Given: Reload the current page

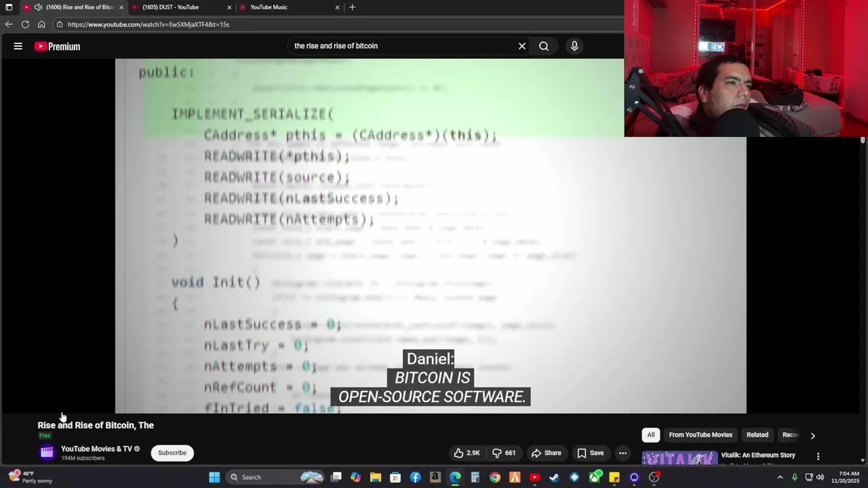Looking at the screenshot, I should pyautogui.click(x=25, y=24).
